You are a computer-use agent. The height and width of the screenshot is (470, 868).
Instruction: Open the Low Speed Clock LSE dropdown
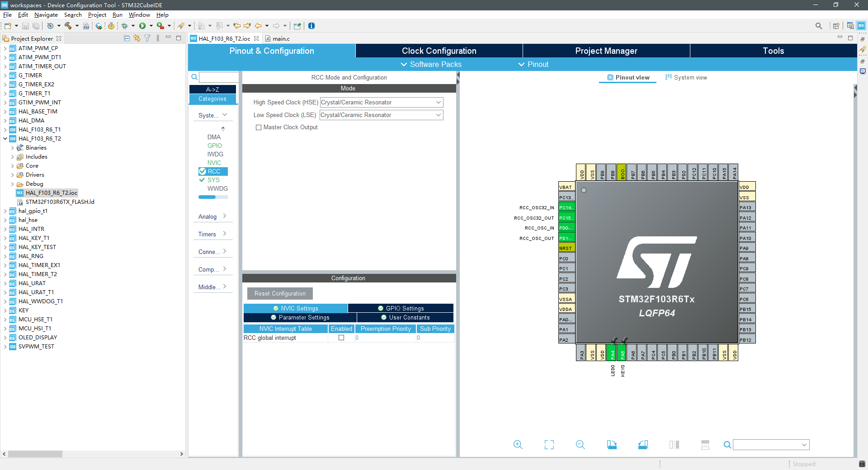pos(438,115)
